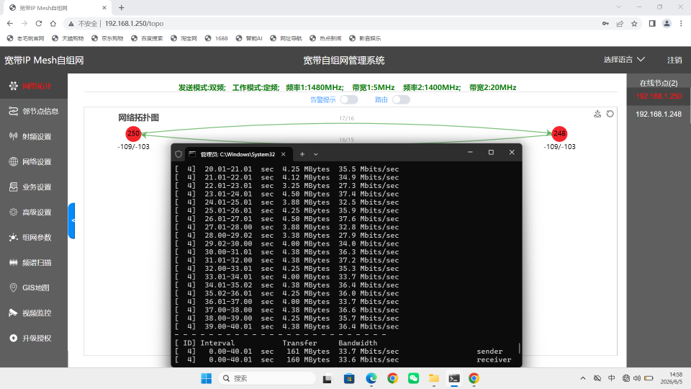This screenshot has width=691, height=389.
Task: Click the terminal scrollbar thumb
Action: click(x=519, y=348)
